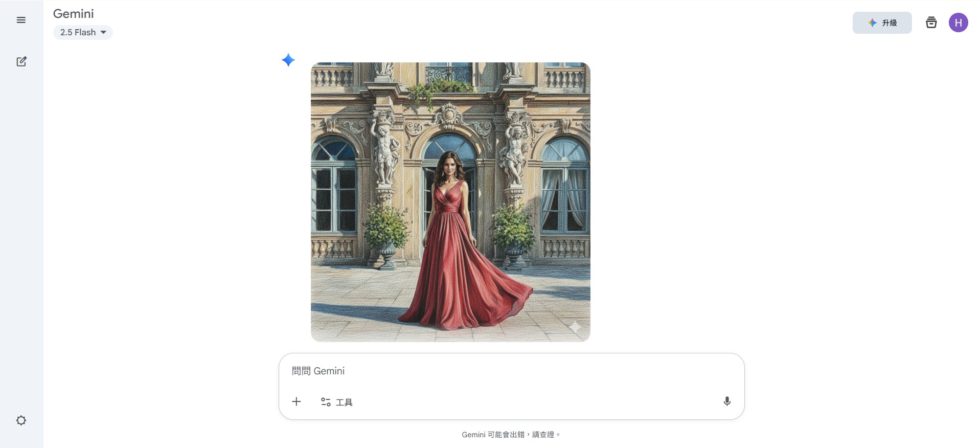The image size is (980, 448).
Task: Click the 升級 upgrade button
Action: pyautogui.click(x=882, y=23)
